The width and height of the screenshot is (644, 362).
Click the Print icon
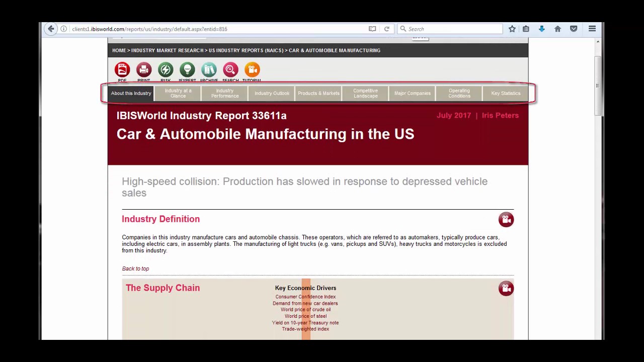[x=144, y=69]
